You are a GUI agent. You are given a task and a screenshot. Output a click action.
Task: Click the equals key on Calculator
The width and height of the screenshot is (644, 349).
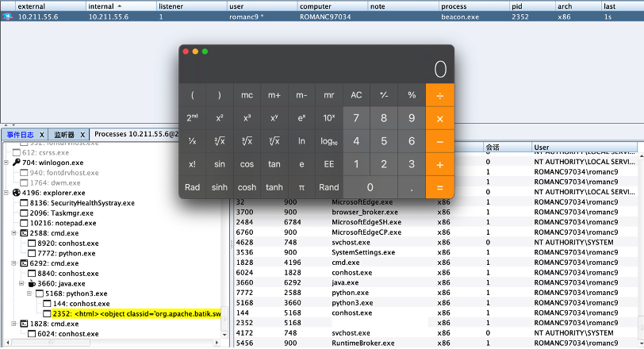[x=440, y=187]
